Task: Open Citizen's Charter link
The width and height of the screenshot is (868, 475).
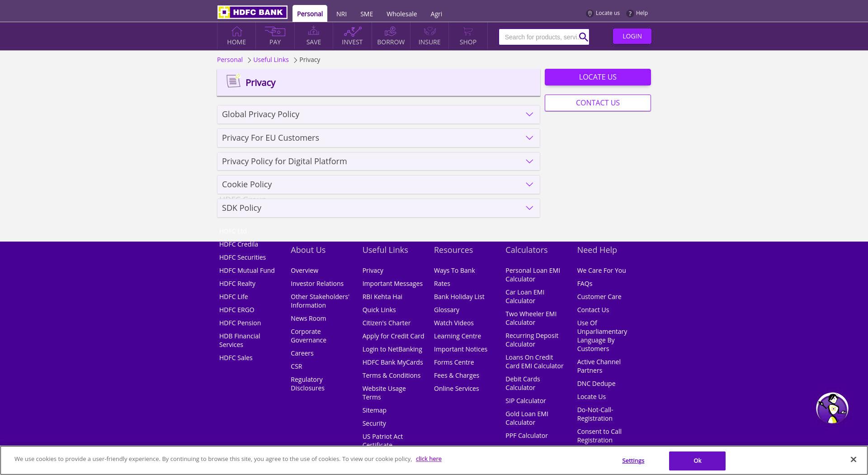Action: (x=386, y=323)
